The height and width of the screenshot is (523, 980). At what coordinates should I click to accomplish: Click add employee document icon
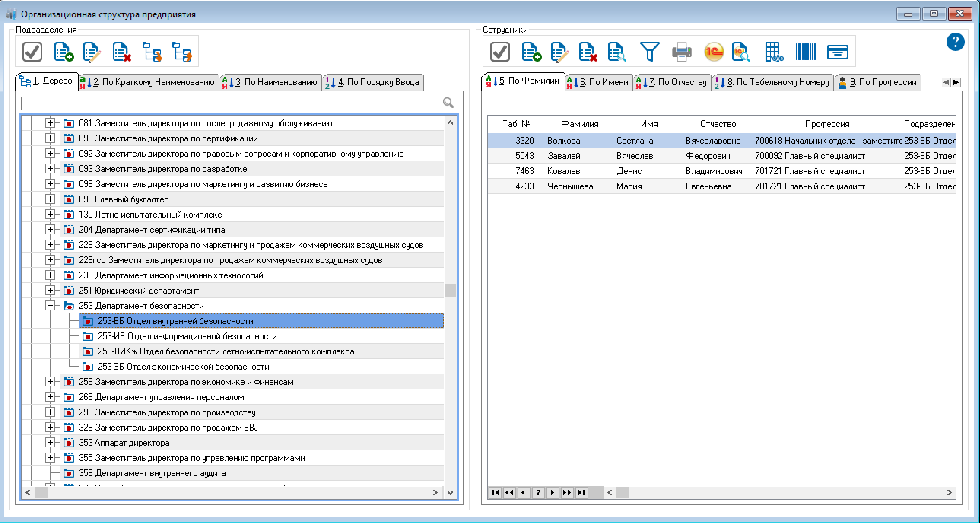[531, 52]
